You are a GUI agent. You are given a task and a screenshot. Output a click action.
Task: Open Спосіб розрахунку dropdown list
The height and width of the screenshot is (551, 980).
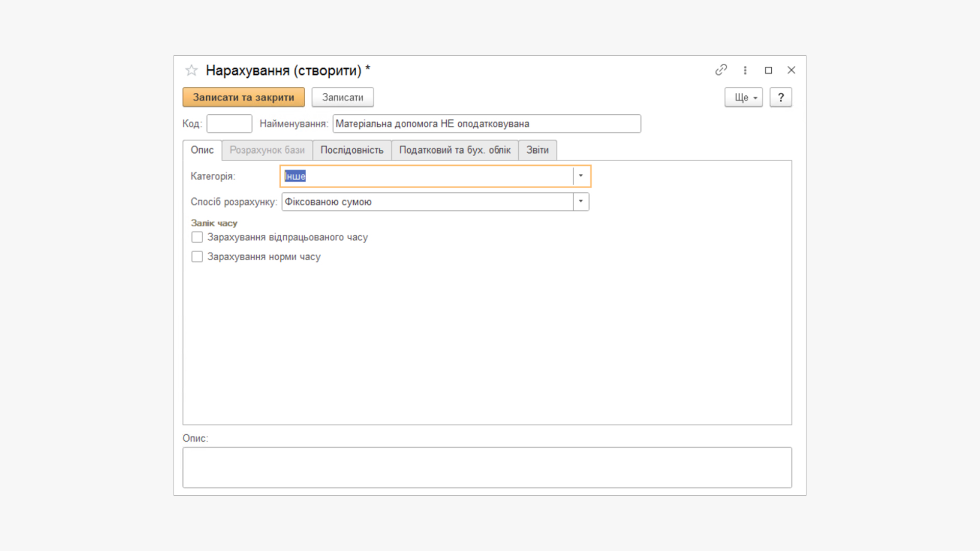click(x=581, y=202)
